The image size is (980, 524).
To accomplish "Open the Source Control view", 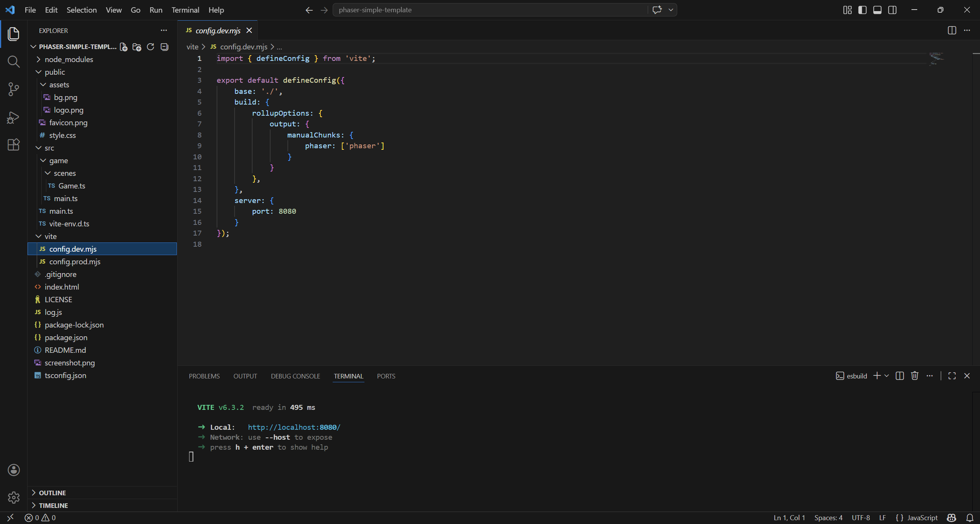I will (x=13, y=89).
